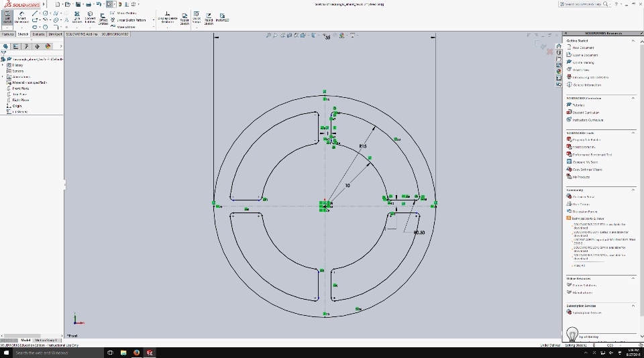Image resolution: width=644 pixels, height=358 pixels.
Task: Toggle the Instant2D tool
Action: pyautogui.click(x=222, y=17)
